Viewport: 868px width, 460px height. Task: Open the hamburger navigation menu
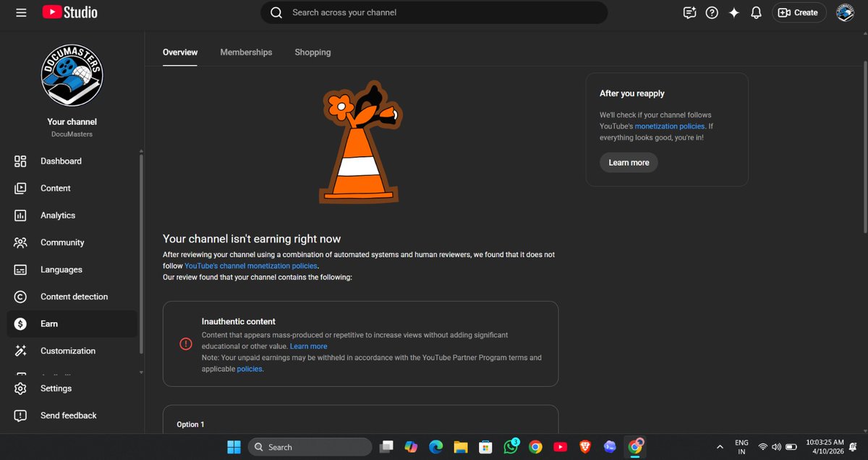click(21, 12)
